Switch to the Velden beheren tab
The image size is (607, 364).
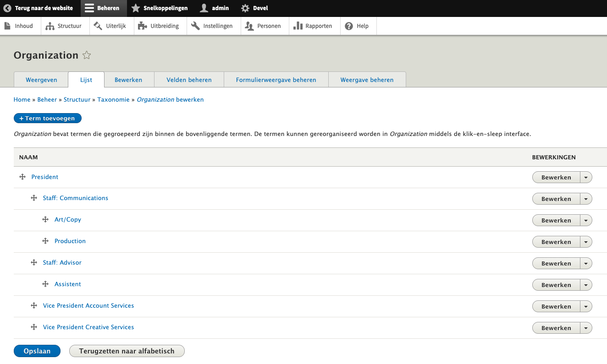[x=189, y=79]
